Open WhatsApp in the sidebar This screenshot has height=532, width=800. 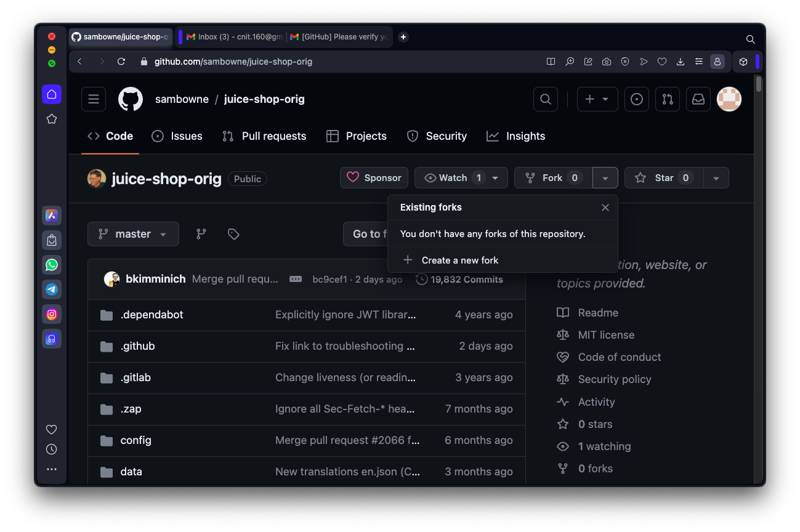click(x=52, y=265)
